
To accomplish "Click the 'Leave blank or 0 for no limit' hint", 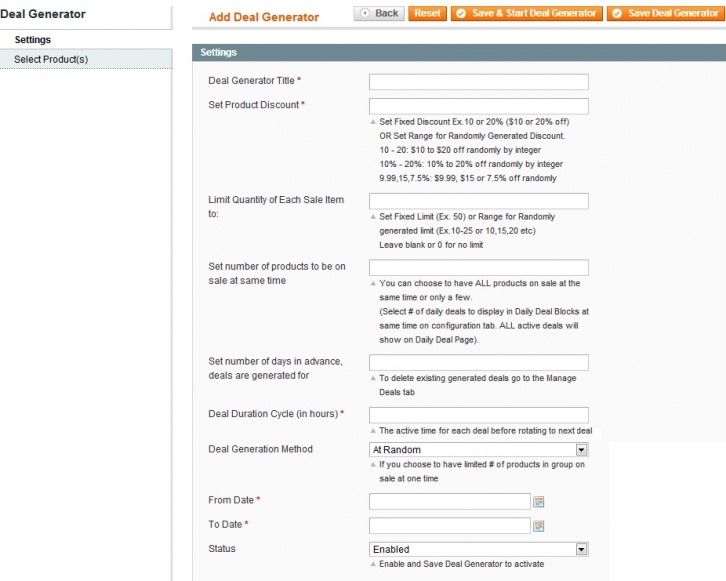I will [431, 245].
